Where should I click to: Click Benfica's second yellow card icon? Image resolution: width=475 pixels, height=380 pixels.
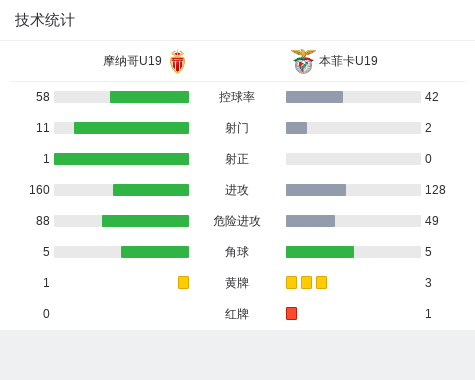(x=306, y=283)
